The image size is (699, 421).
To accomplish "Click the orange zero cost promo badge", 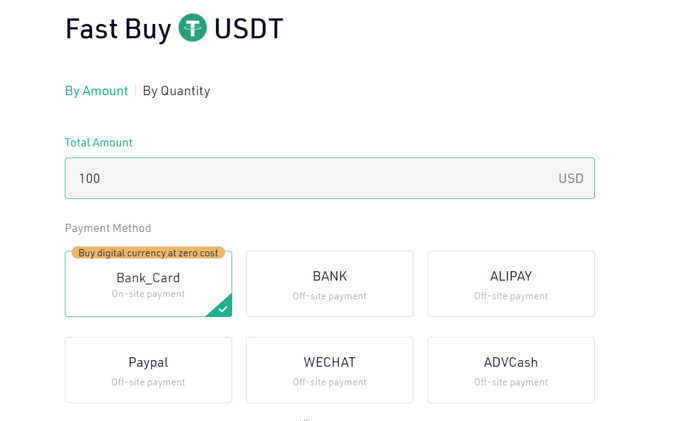I will tap(148, 253).
